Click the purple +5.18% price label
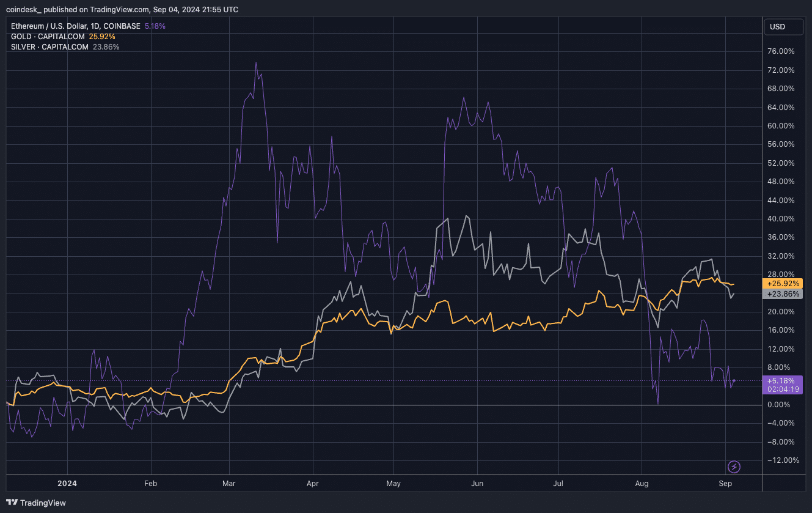Screen dimensions: 812x513 [782, 380]
